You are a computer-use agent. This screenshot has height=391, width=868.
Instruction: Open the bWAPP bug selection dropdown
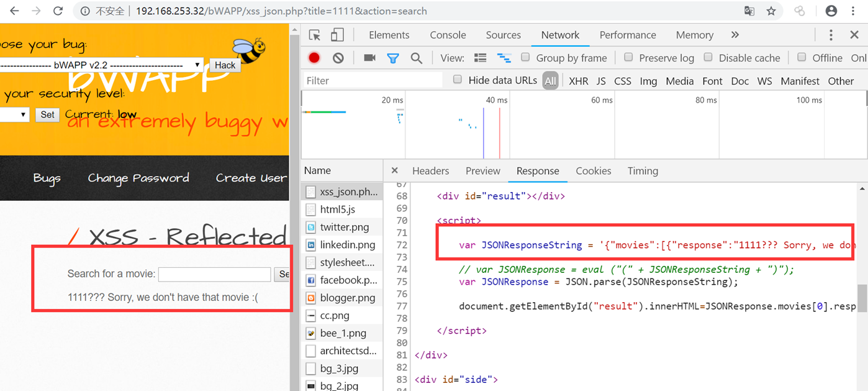(x=101, y=65)
